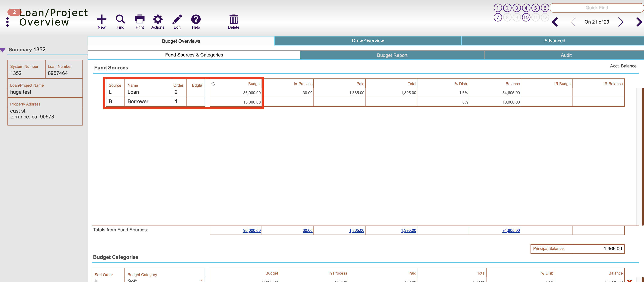
Task: Select numbered circle 6
Action: pos(545,8)
